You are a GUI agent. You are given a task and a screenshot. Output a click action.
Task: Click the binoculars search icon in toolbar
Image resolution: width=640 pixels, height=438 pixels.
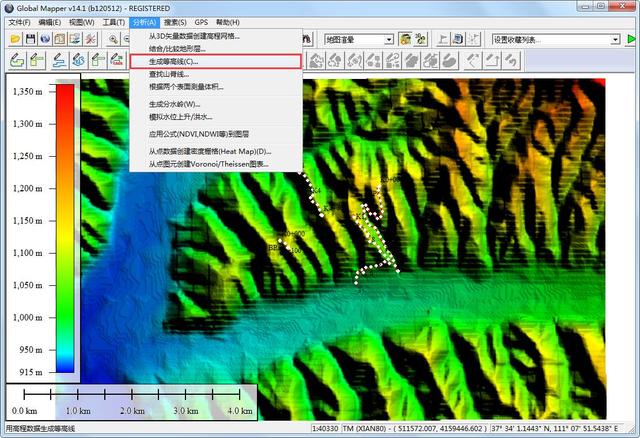point(307,39)
